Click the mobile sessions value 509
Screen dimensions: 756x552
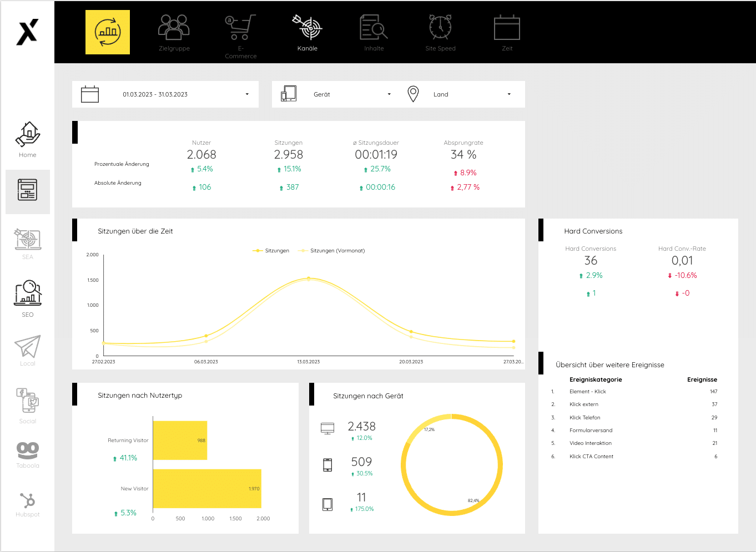click(x=361, y=462)
